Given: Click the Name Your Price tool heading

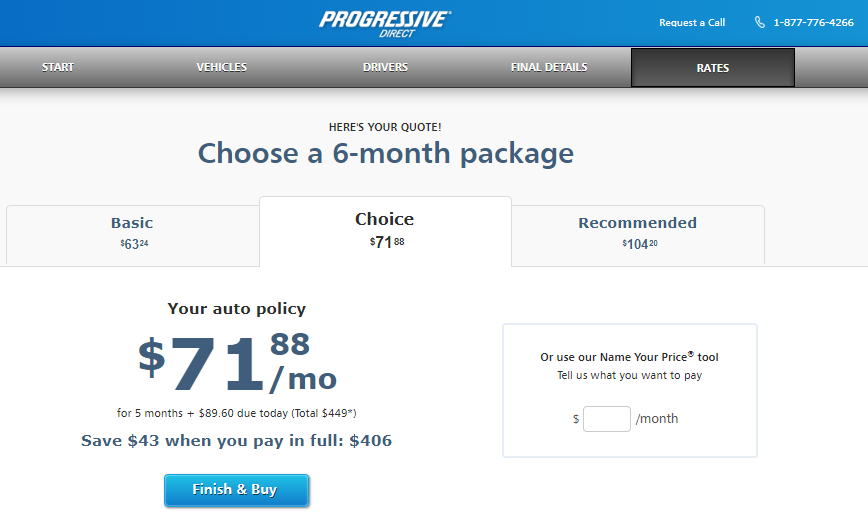Looking at the screenshot, I should coord(629,357).
